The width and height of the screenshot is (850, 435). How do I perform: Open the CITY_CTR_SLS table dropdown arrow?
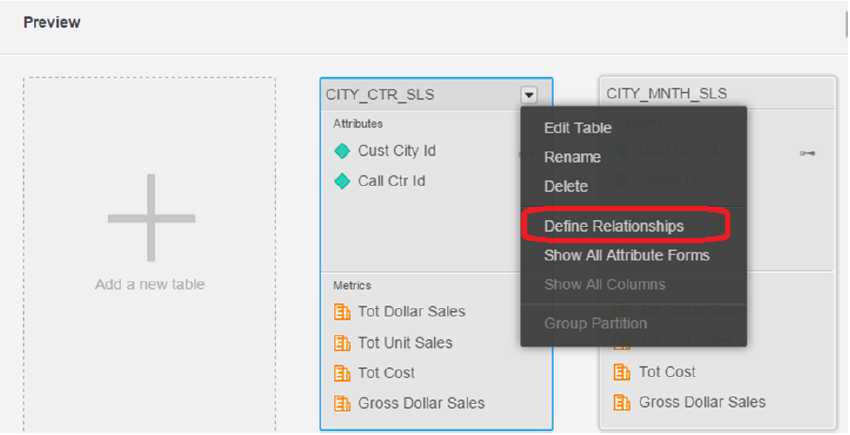(x=529, y=94)
